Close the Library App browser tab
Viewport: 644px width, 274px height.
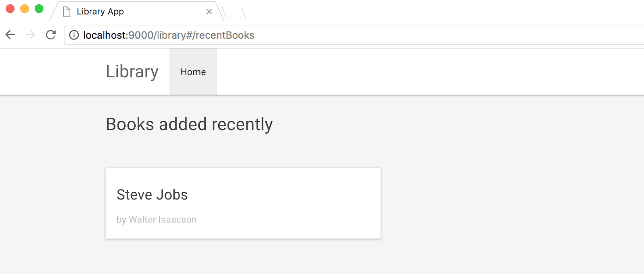[x=209, y=12]
